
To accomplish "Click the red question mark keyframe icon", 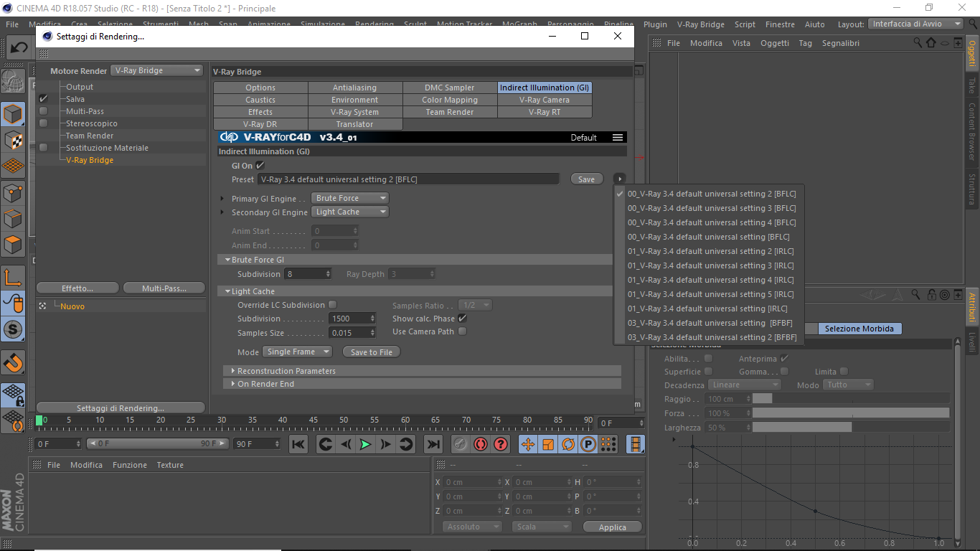I will (501, 444).
